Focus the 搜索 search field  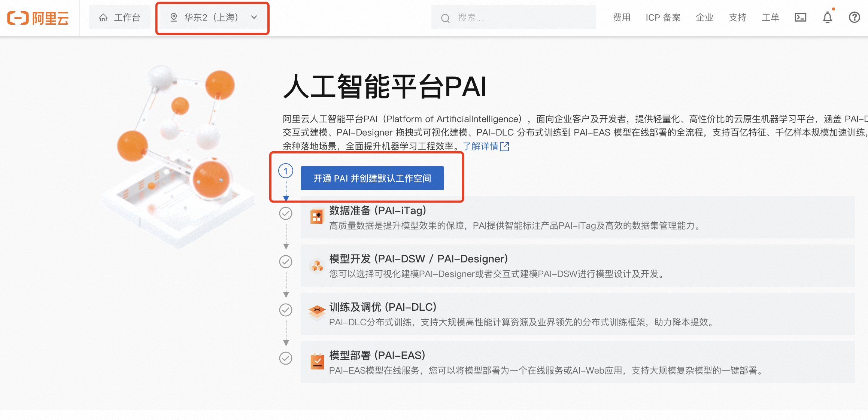[x=513, y=18]
